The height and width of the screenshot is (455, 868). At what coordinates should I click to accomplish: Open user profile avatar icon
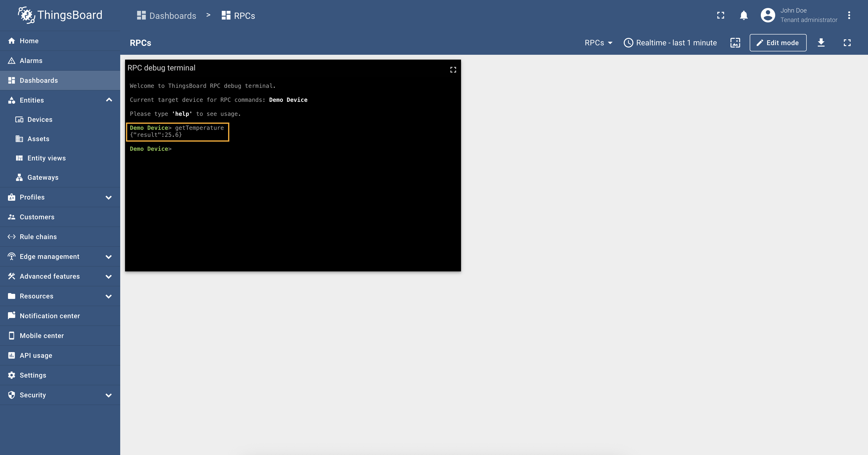click(768, 15)
